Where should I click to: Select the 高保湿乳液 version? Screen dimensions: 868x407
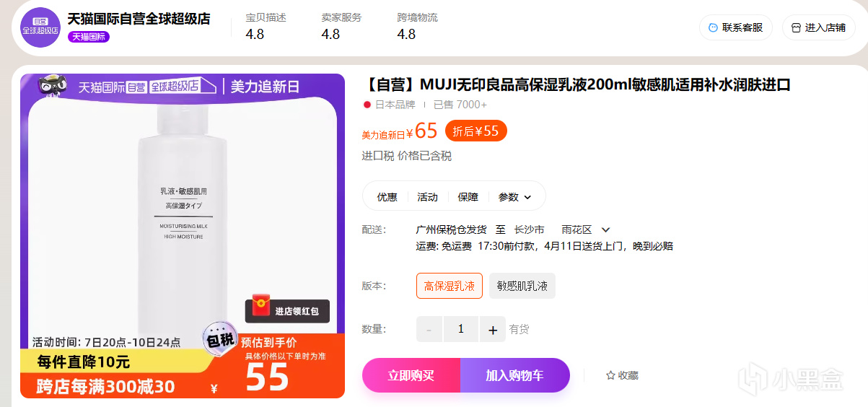click(x=450, y=286)
